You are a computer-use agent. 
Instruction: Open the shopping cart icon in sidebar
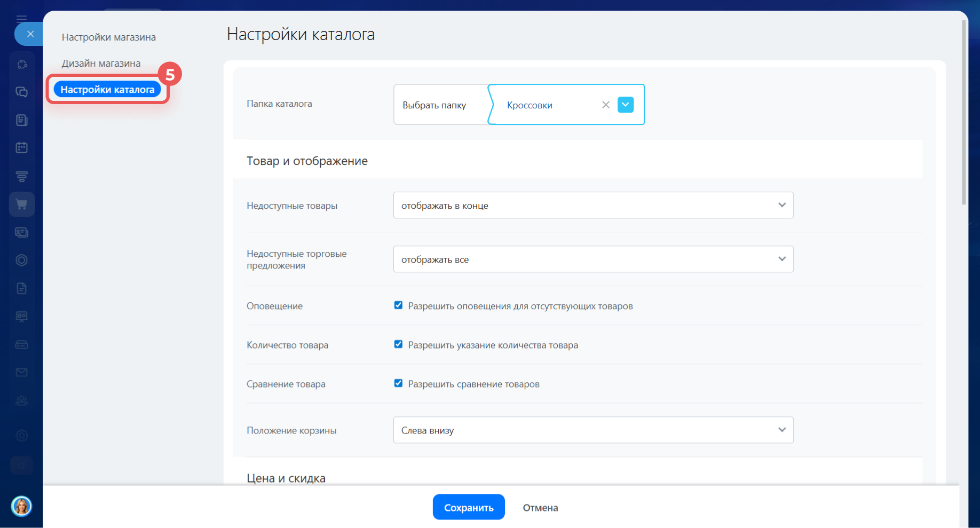tap(22, 204)
